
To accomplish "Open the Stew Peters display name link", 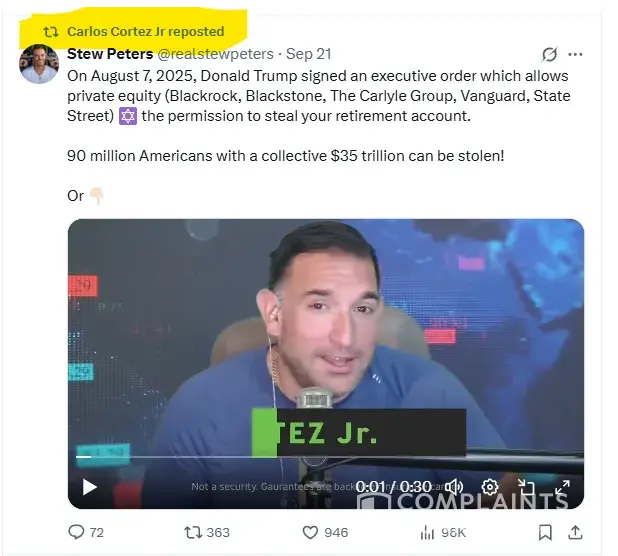I will [110, 54].
